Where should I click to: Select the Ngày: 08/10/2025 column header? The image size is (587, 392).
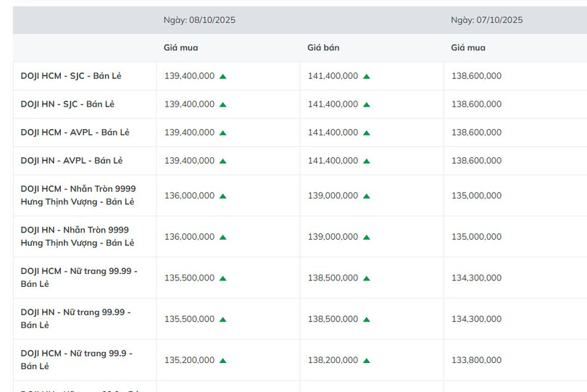pos(199,20)
